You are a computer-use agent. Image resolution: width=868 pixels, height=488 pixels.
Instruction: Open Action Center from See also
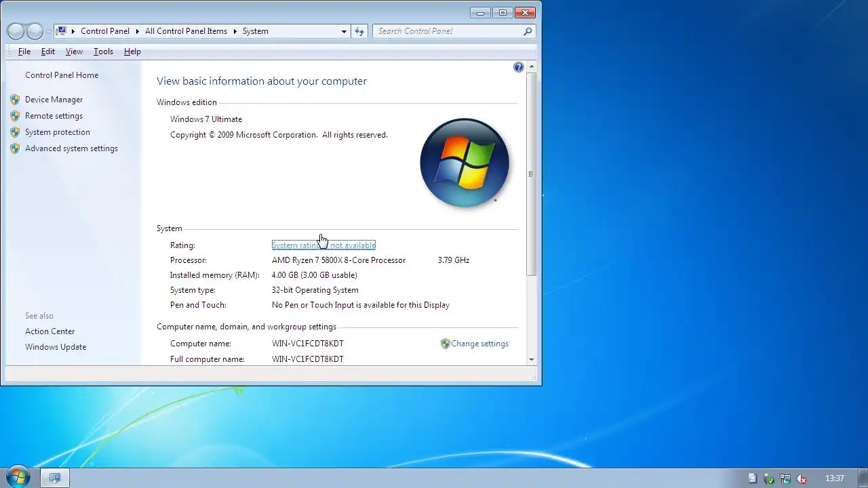click(x=50, y=331)
